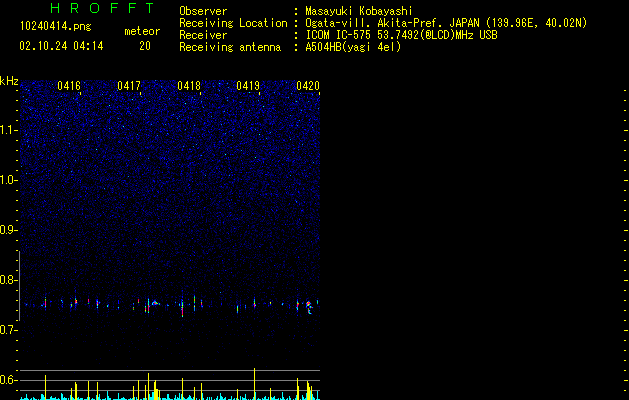
Task: Click the 0420 time marker
Action: 308,86
